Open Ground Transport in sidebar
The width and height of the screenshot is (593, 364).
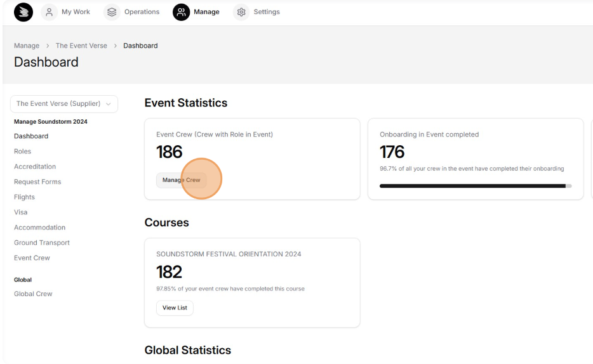pos(41,243)
